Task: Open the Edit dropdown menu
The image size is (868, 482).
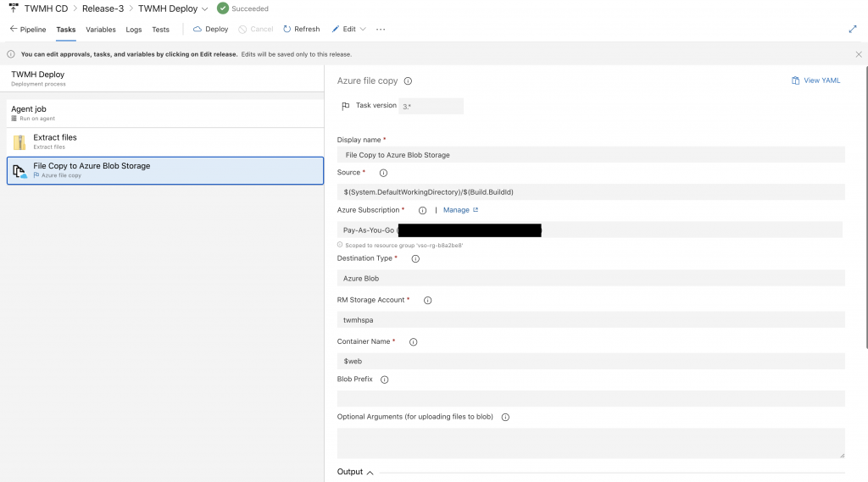Action: (x=363, y=29)
